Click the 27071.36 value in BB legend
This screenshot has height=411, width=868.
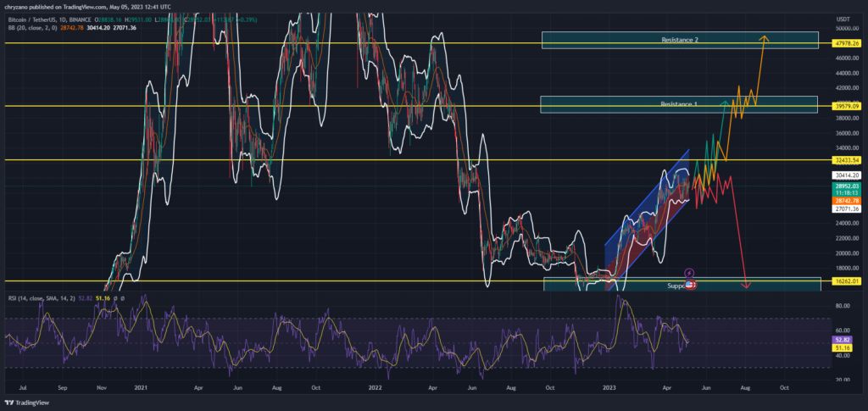125,28
